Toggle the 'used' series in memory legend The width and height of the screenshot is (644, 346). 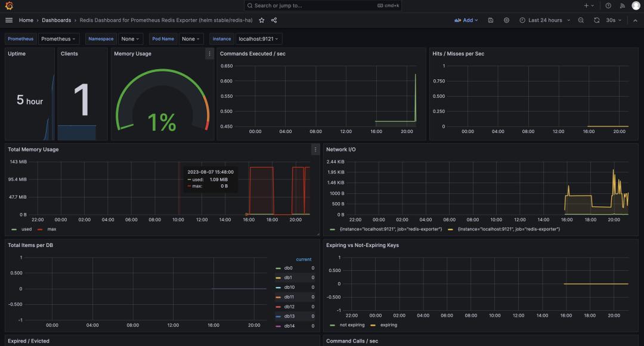(26, 229)
